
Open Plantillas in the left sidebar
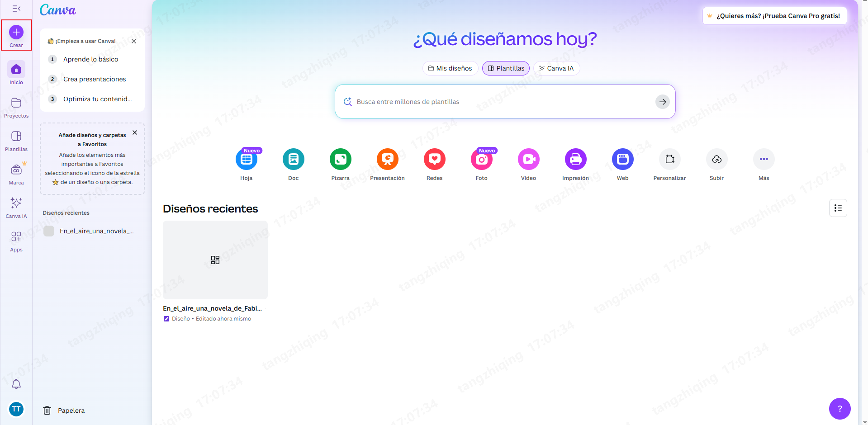pyautogui.click(x=16, y=141)
